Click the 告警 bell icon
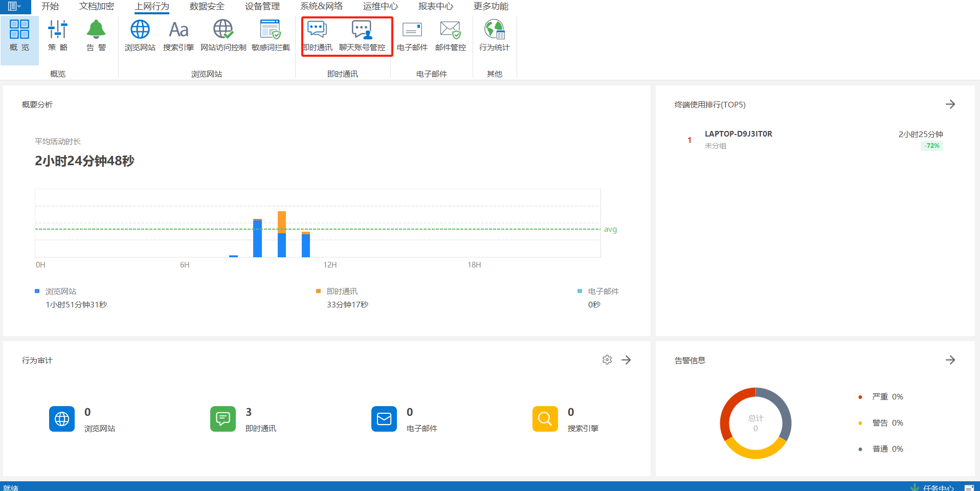This screenshot has width=980, height=491. [x=96, y=35]
